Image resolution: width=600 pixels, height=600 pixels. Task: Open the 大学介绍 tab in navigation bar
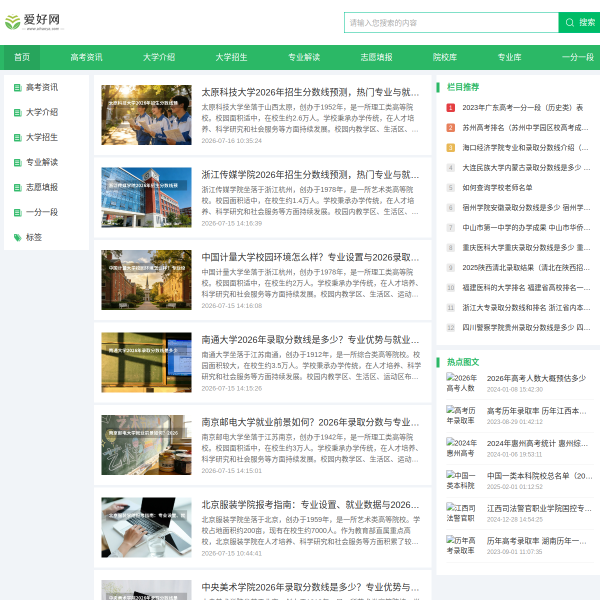159,57
